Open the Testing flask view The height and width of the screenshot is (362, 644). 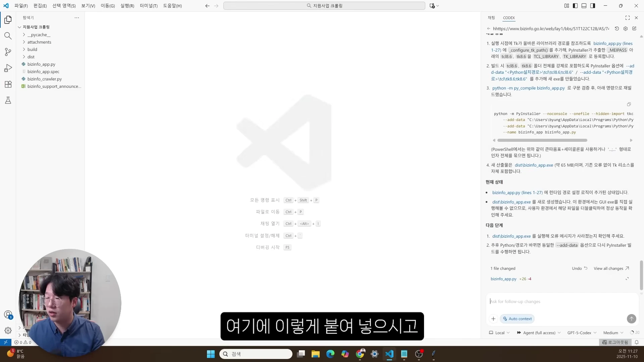[8, 100]
